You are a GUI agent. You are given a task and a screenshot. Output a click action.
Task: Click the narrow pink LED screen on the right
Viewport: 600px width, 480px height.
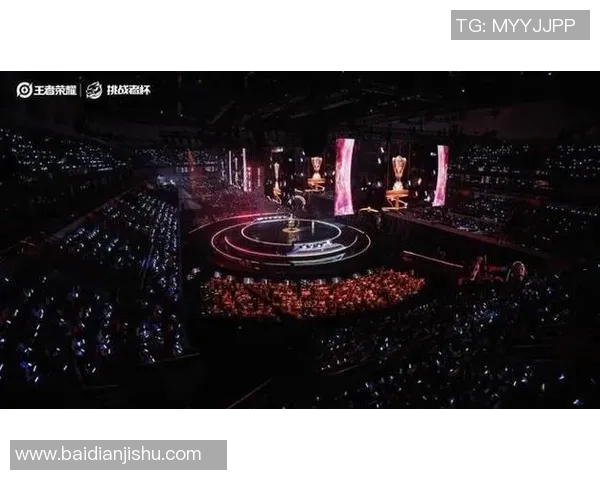(441, 176)
